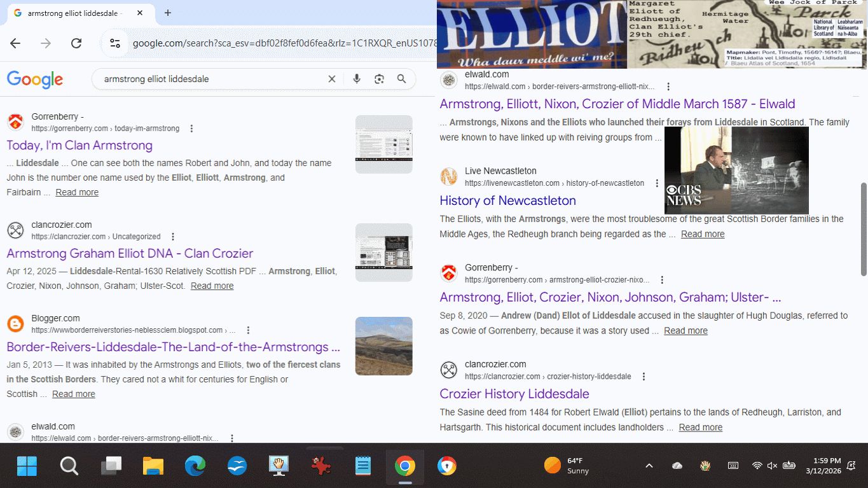Click the Google voice search microphone icon
Image resolution: width=868 pixels, height=488 pixels.
pyautogui.click(x=356, y=79)
